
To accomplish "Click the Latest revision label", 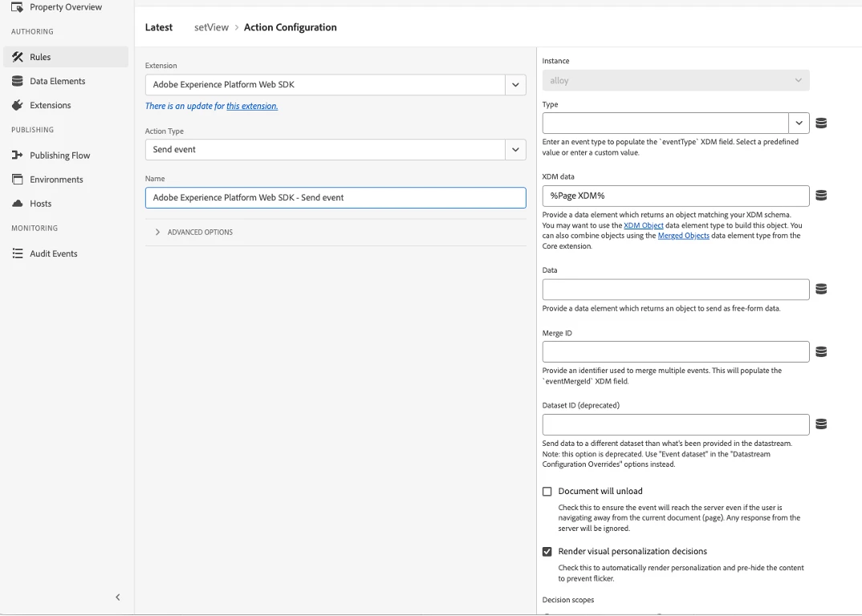I will point(159,27).
